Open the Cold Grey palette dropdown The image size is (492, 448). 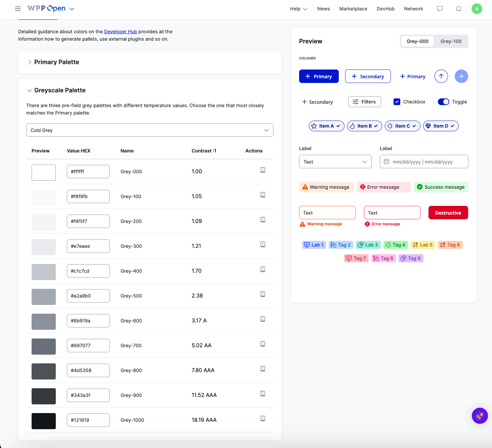pyautogui.click(x=150, y=130)
